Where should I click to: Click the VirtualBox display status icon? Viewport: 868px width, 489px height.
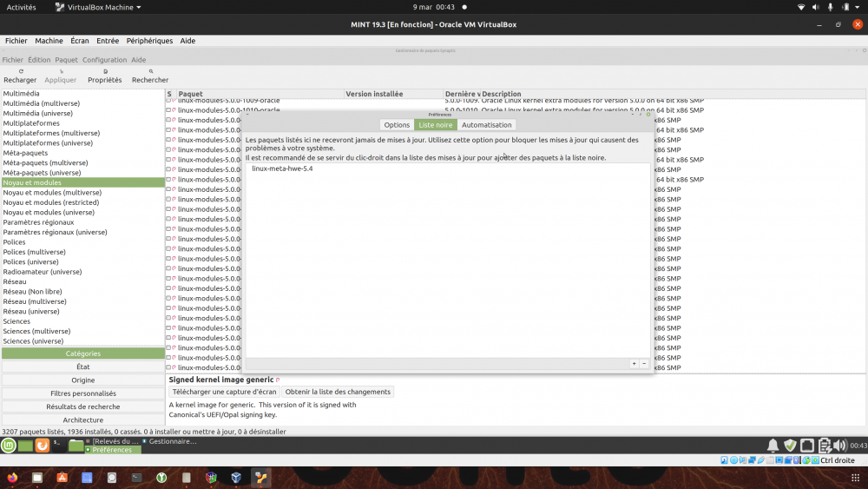pos(779,460)
